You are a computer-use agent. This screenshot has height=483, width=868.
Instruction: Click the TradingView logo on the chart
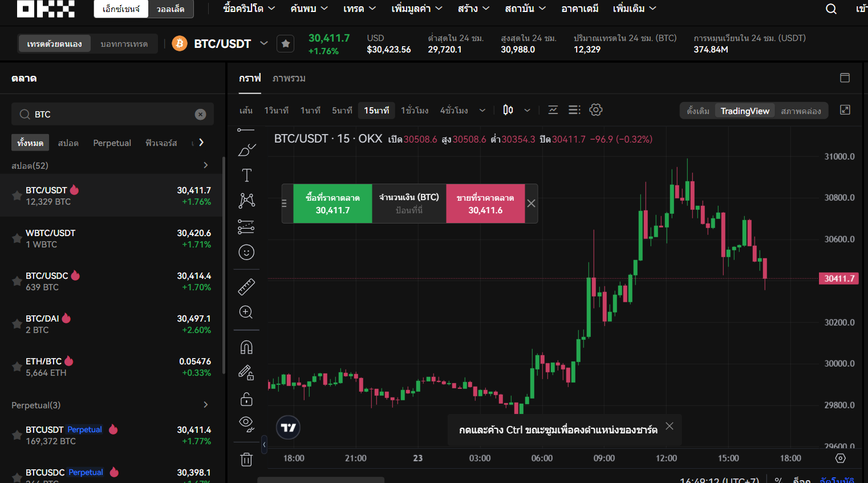pyautogui.click(x=288, y=428)
